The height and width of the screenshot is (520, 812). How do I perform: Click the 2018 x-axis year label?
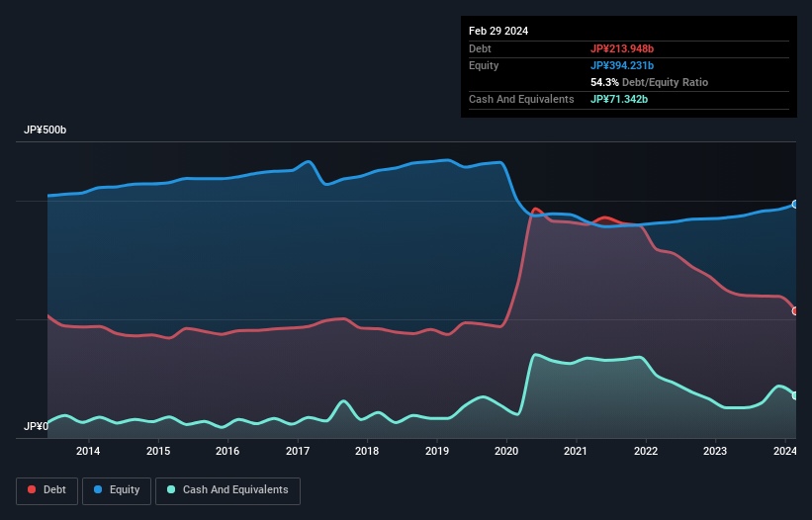pos(367,452)
